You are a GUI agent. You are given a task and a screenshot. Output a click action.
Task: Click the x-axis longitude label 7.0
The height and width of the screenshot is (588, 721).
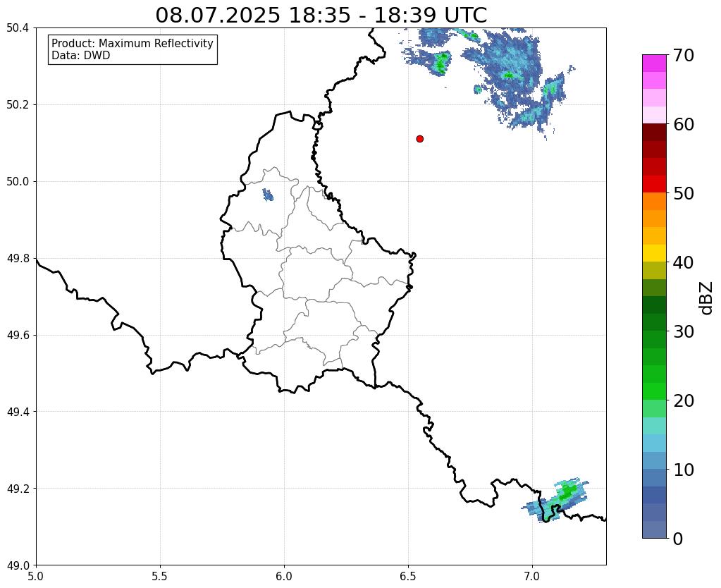click(x=532, y=577)
